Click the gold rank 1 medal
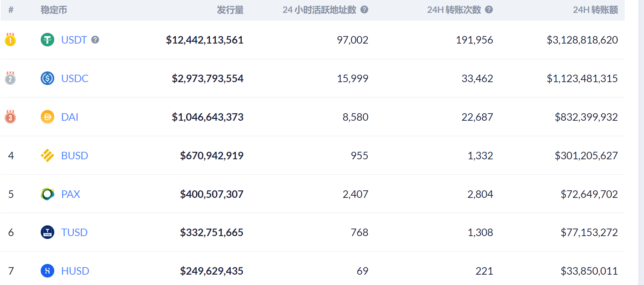Viewport: 644px width, 285px height. click(x=10, y=40)
